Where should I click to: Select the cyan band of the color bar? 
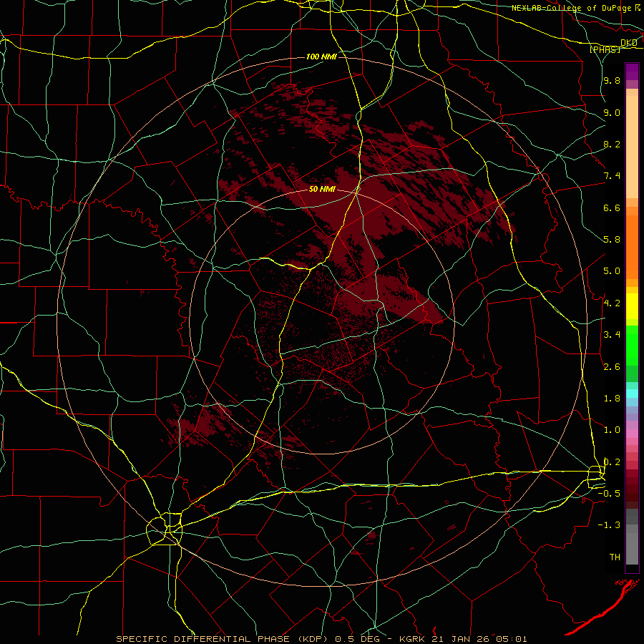click(x=632, y=394)
